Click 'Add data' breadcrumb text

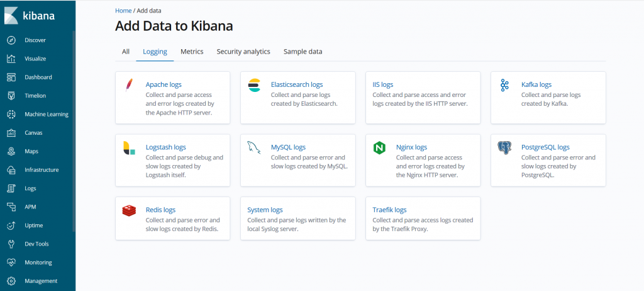tap(149, 10)
